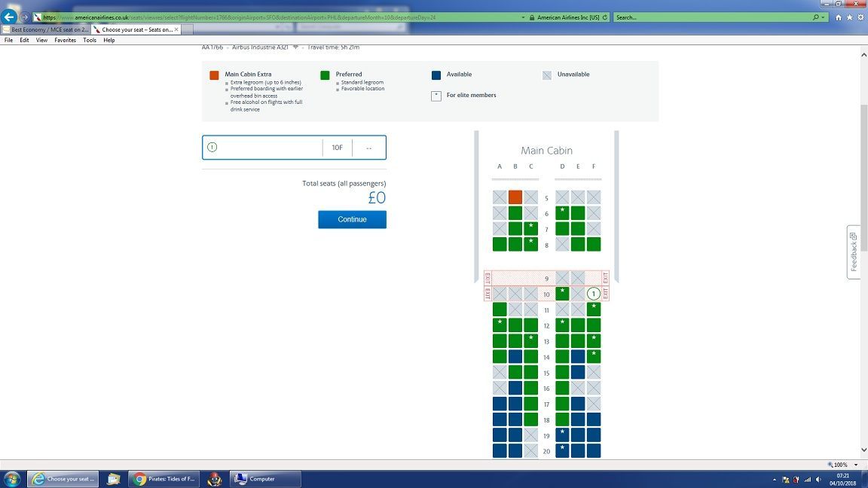Open the Feedback side tab

[854, 252]
